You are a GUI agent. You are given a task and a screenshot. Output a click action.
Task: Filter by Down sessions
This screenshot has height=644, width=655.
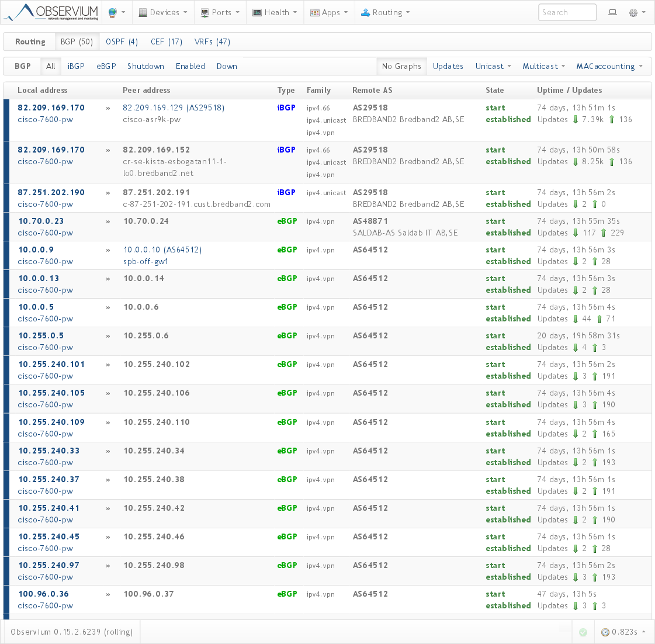(227, 66)
